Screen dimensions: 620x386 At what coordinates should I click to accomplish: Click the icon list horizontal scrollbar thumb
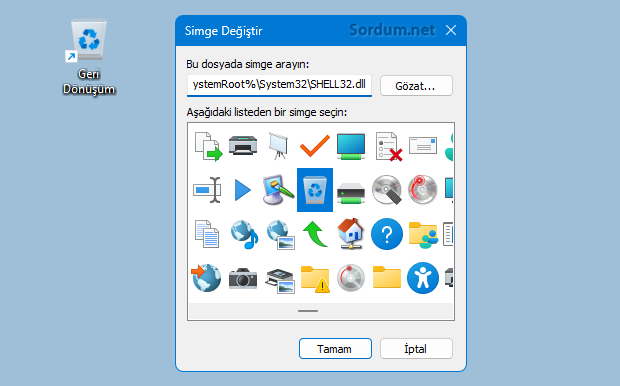coord(308,311)
